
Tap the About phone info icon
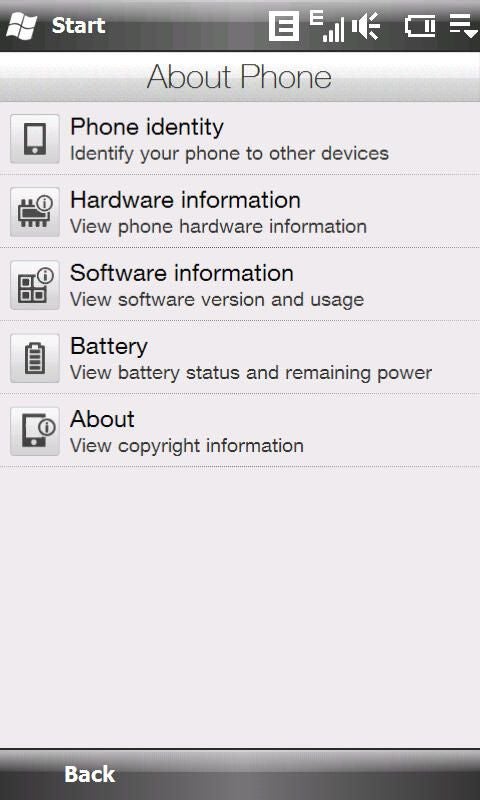tap(35, 431)
